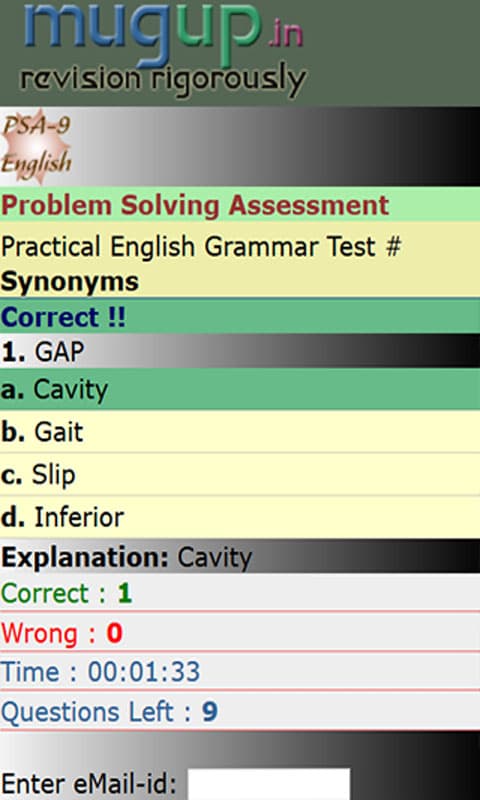Click the revision rigorously tagline

(x=163, y=81)
